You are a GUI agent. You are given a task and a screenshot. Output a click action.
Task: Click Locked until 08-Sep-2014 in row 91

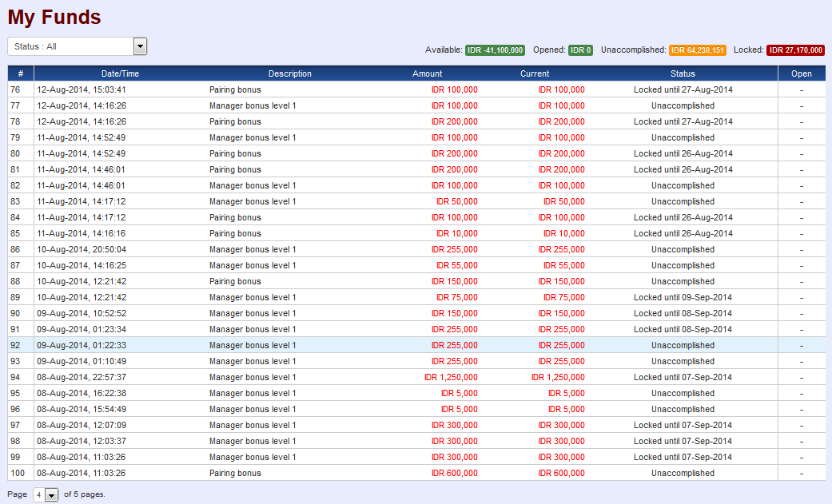click(683, 329)
